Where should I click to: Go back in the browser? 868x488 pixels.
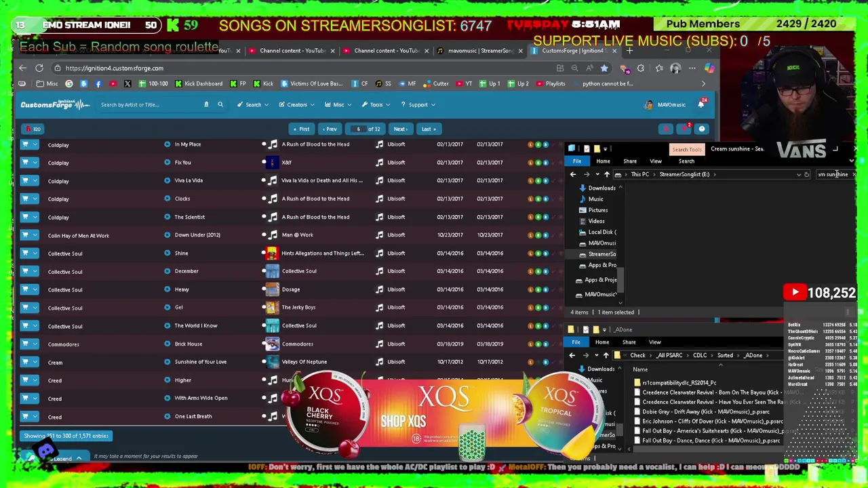coord(22,68)
